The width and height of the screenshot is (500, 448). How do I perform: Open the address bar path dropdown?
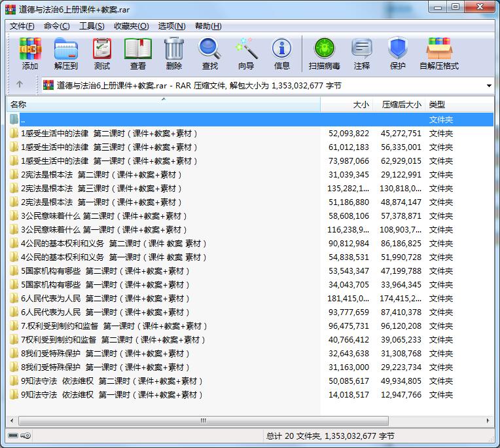click(489, 86)
